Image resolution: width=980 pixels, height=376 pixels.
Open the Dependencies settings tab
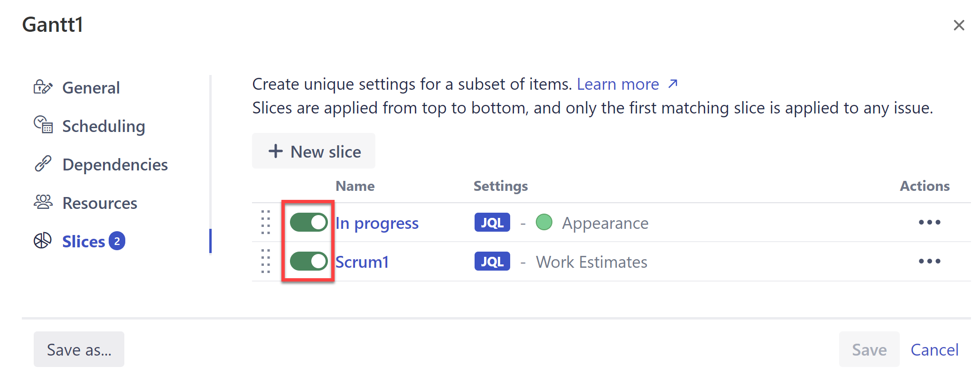tap(115, 165)
